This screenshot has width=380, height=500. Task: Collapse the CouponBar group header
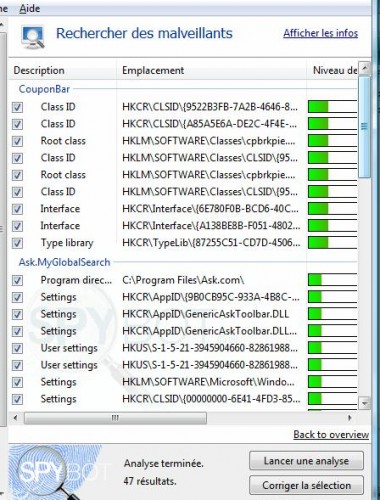44,89
